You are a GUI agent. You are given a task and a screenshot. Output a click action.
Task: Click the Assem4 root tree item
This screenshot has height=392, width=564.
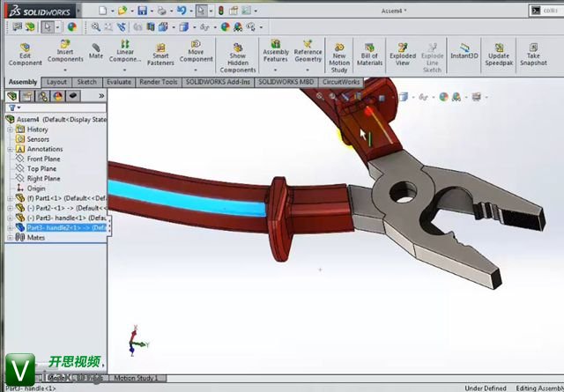(x=56, y=120)
